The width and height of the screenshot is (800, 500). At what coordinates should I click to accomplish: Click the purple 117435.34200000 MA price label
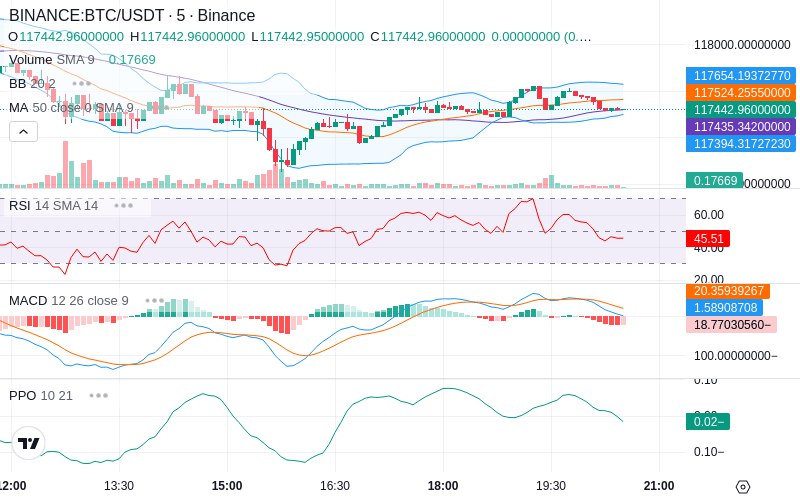point(741,127)
